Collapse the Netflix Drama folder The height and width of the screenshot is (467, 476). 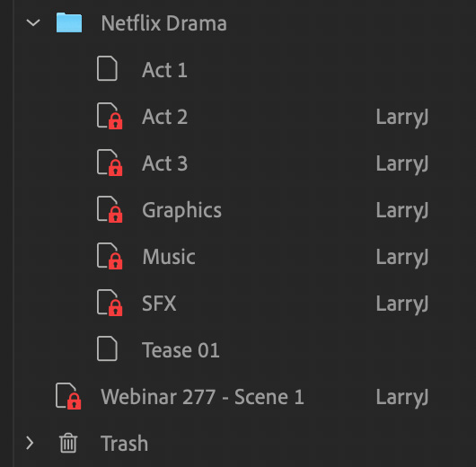click(33, 22)
